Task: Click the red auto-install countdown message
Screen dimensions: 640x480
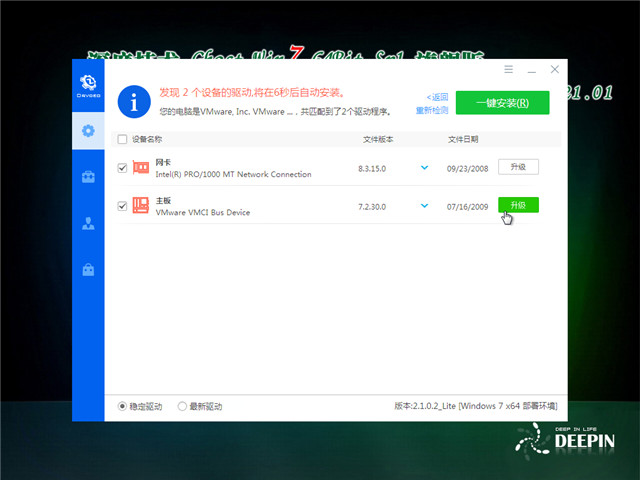Action: click(x=252, y=93)
